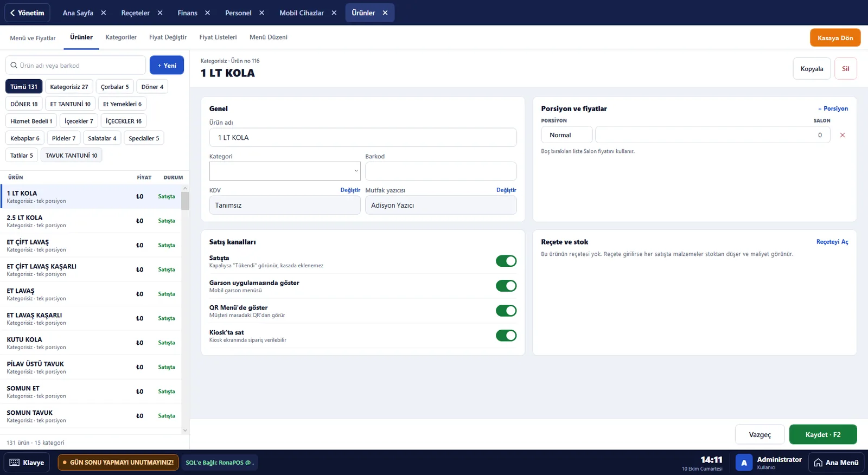This screenshot has height=475, width=868.
Task: Add new product with Yeni button
Action: tap(167, 66)
